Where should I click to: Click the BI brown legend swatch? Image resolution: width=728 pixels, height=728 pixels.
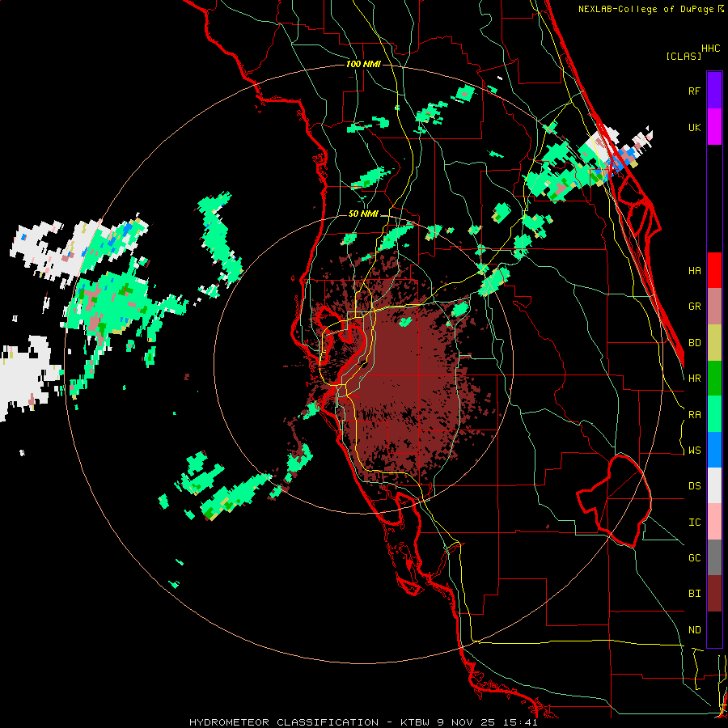click(714, 594)
